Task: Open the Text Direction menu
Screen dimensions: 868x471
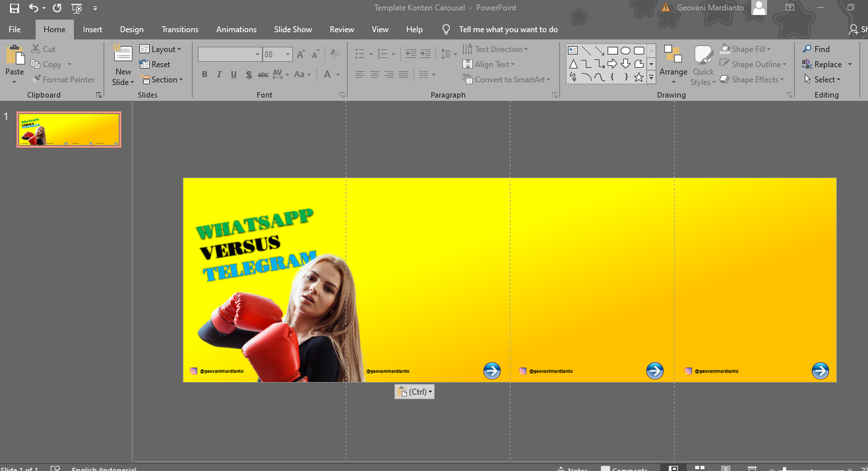Action: [x=496, y=49]
